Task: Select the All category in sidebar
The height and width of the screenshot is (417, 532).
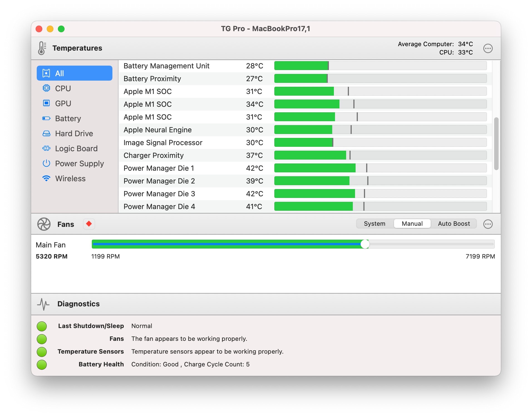Action: pyautogui.click(x=75, y=73)
